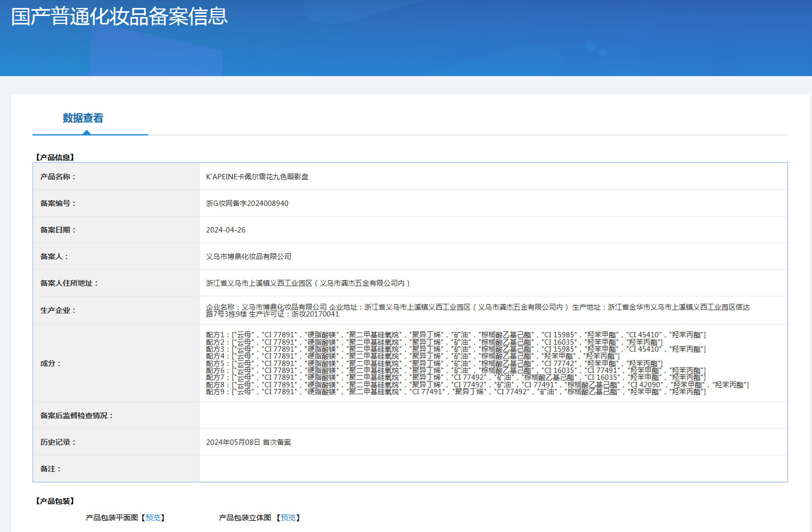Viewport: 812px width, 532px height.
Task: Select the 配方7 ingredient line
Action: (x=456, y=377)
